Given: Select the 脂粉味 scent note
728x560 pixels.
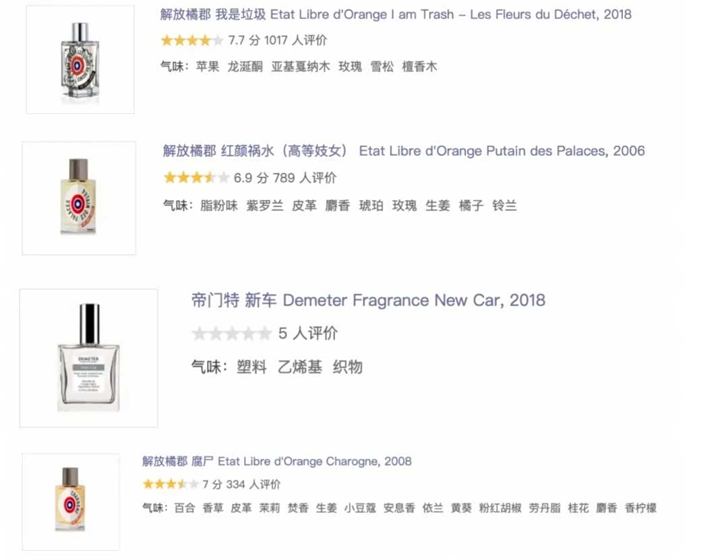Looking at the screenshot, I should click(219, 206).
